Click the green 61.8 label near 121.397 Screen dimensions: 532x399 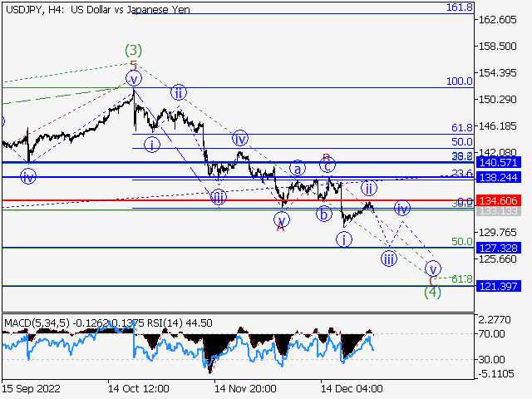click(x=462, y=279)
